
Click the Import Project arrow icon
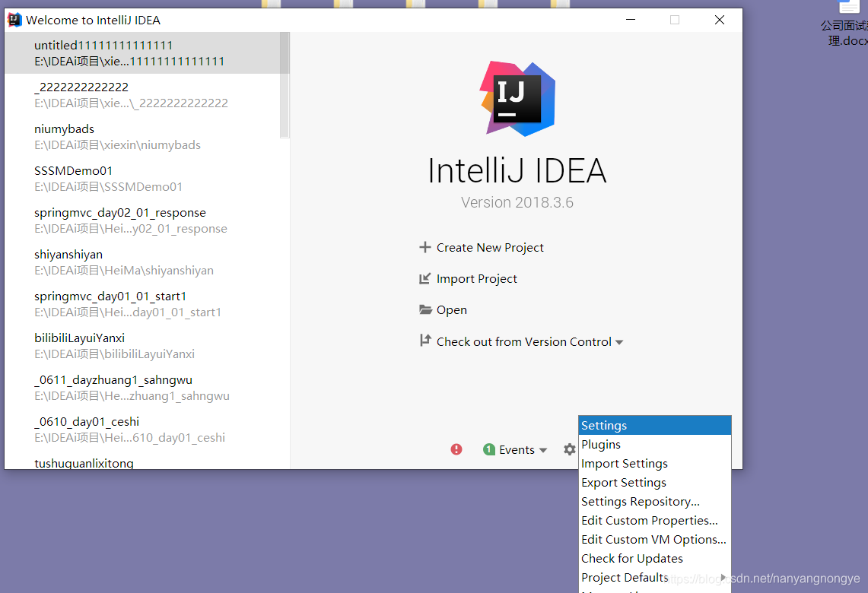pyautogui.click(x=424, y=278)
